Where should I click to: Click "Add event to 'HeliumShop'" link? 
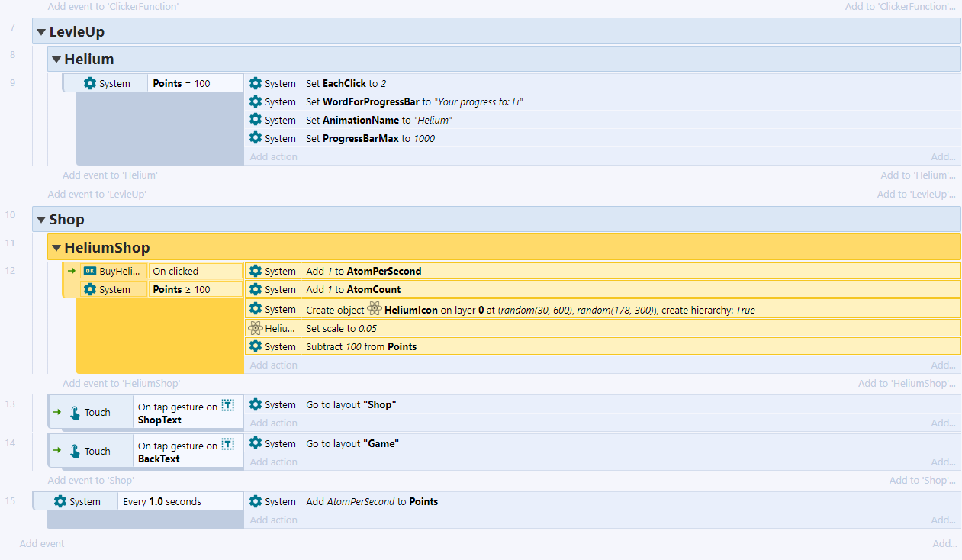click(x=121, y=384)
